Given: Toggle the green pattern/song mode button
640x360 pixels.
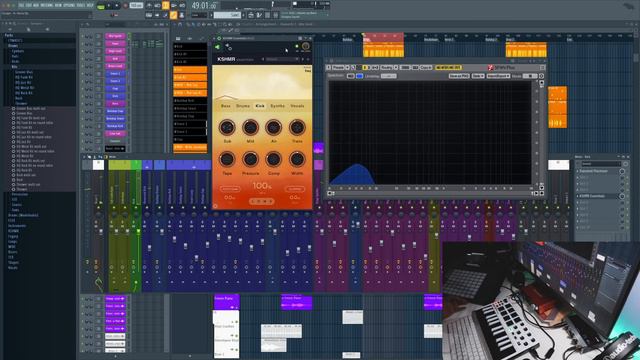Looking at the screenshot, I should (101, 6).
